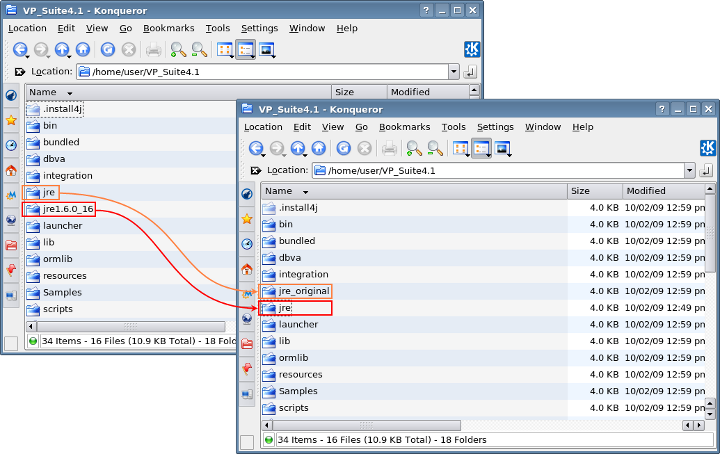Expand location history dropdown in rear window
The width and height of the screenshot is (720, 454).
(454, 72)
